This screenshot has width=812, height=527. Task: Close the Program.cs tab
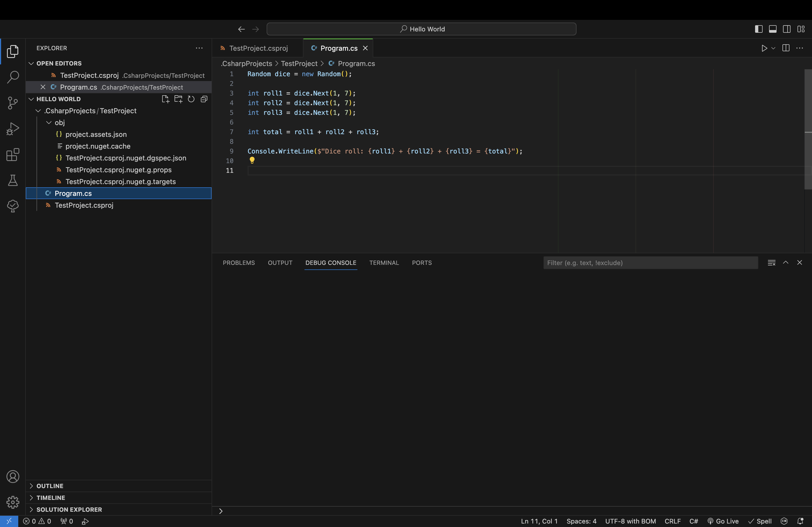365,48
